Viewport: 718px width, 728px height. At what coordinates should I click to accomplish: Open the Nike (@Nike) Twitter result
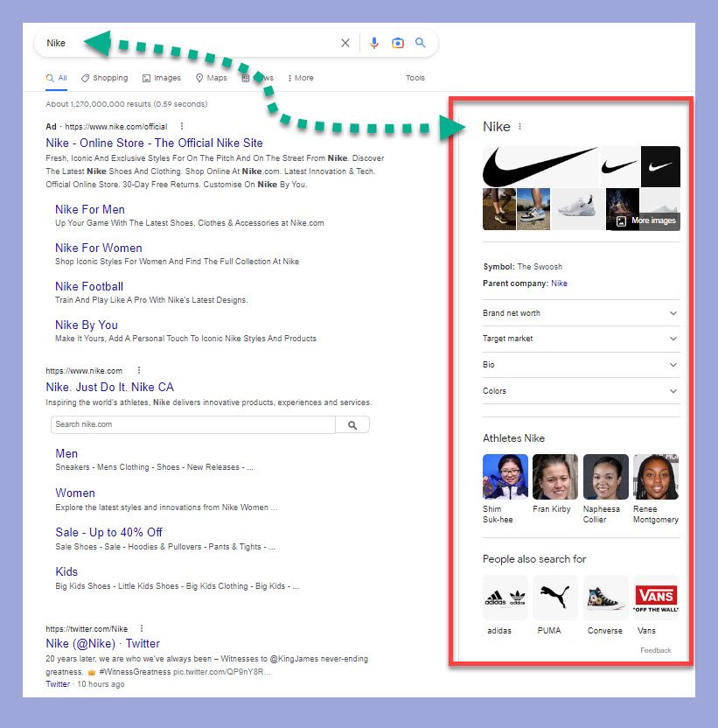click(x=102, y=643)
